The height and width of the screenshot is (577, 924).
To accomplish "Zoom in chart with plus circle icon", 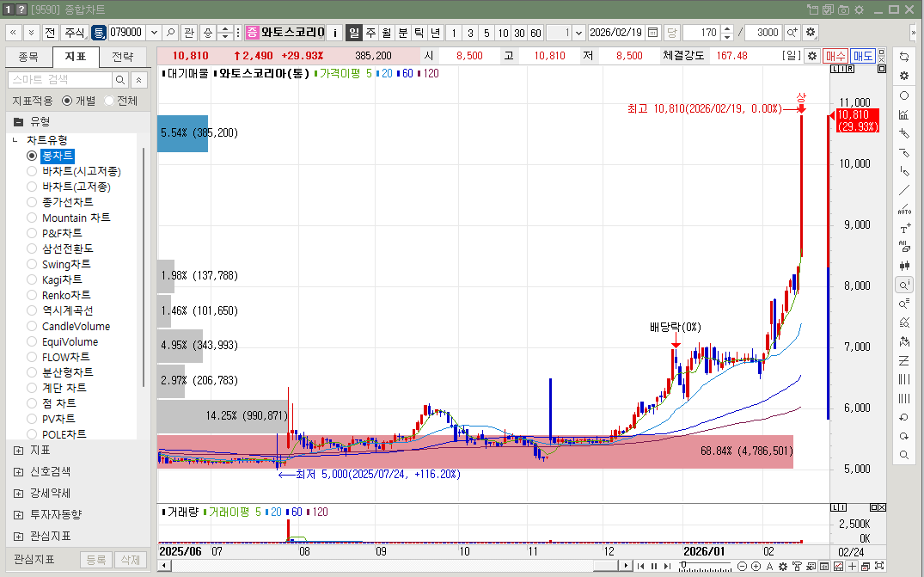I will (x=756, y=567).
